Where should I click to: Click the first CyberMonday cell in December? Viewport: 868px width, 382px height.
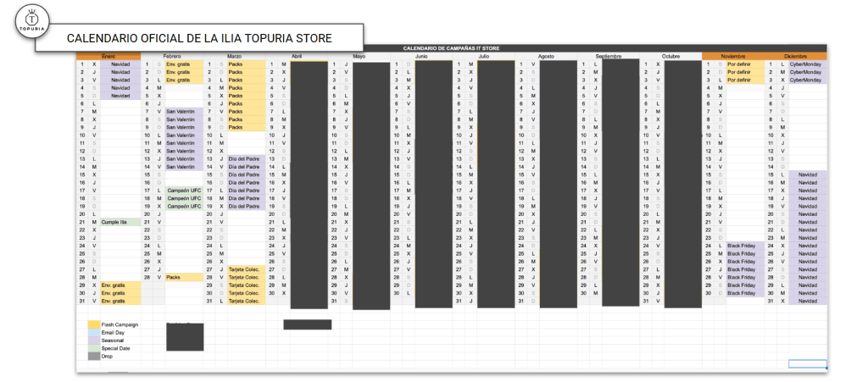coord(806,64)
